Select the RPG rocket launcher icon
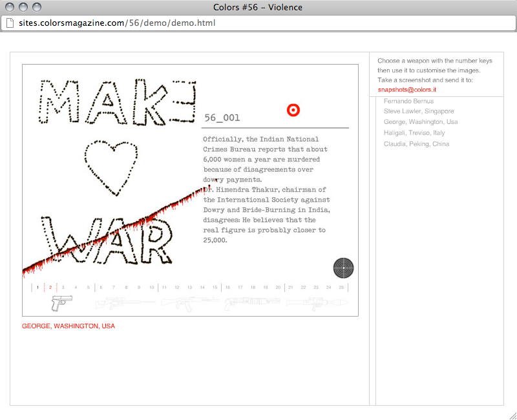Viewport: 517px width, 420px height. tap(317, 304)
